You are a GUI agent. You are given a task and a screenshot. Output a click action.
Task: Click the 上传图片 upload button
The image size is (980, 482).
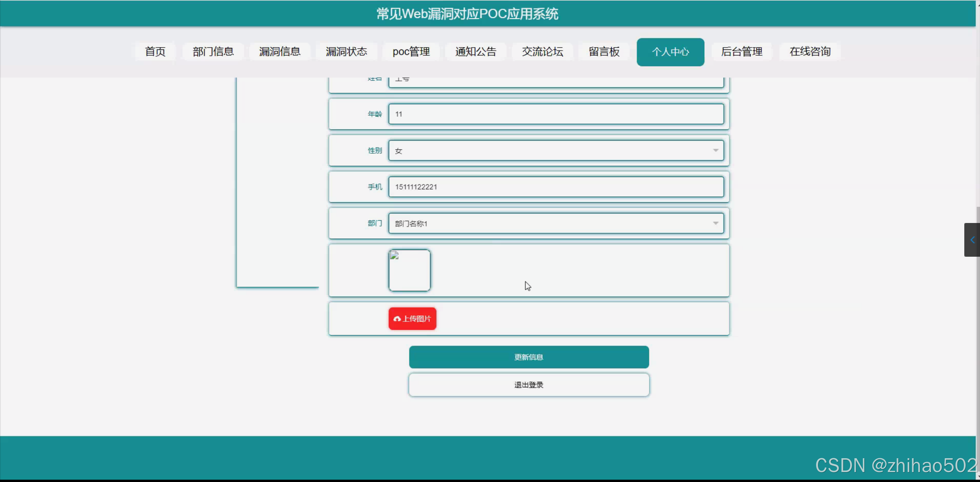point(412,318)
